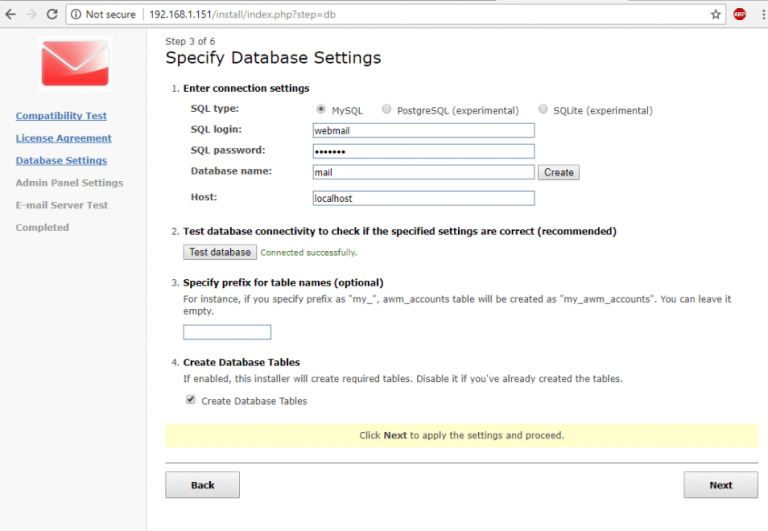Click Next to proceed

pos(720,485)
